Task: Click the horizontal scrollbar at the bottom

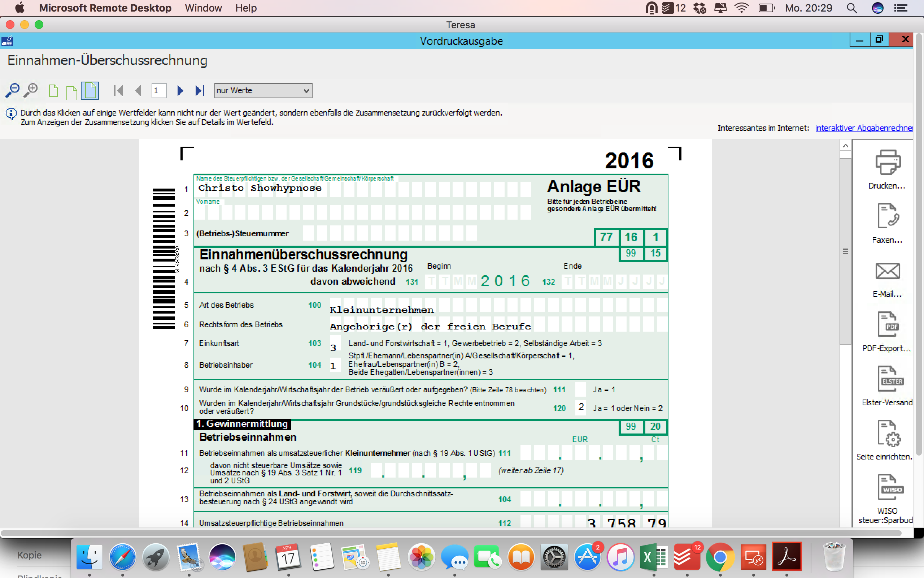Action: [450, 533]
